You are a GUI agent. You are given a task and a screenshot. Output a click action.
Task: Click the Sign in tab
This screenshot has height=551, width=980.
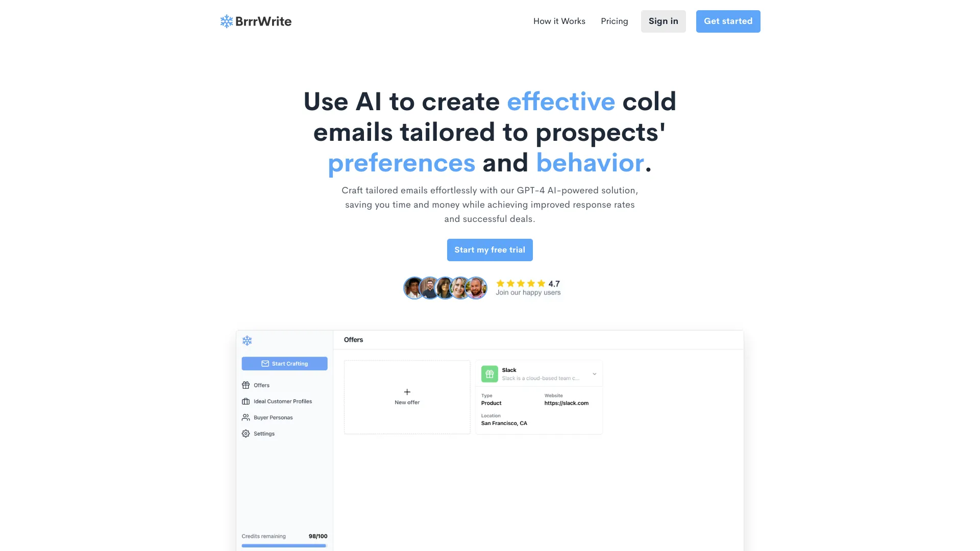pyautogui.click(x=663, y=21)
